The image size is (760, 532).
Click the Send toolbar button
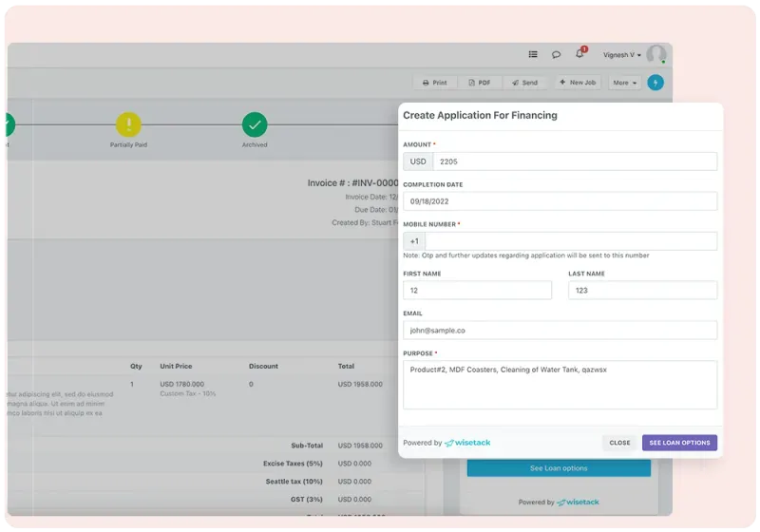point(524,83)
